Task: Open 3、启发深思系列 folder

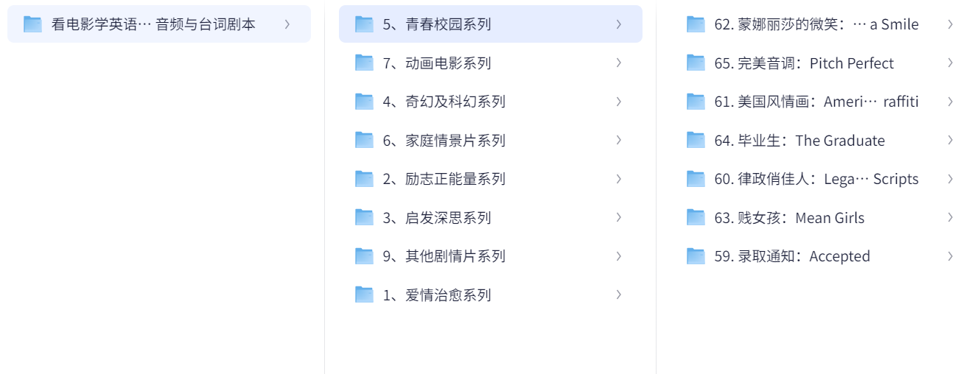Action: (x=491, y=217)
